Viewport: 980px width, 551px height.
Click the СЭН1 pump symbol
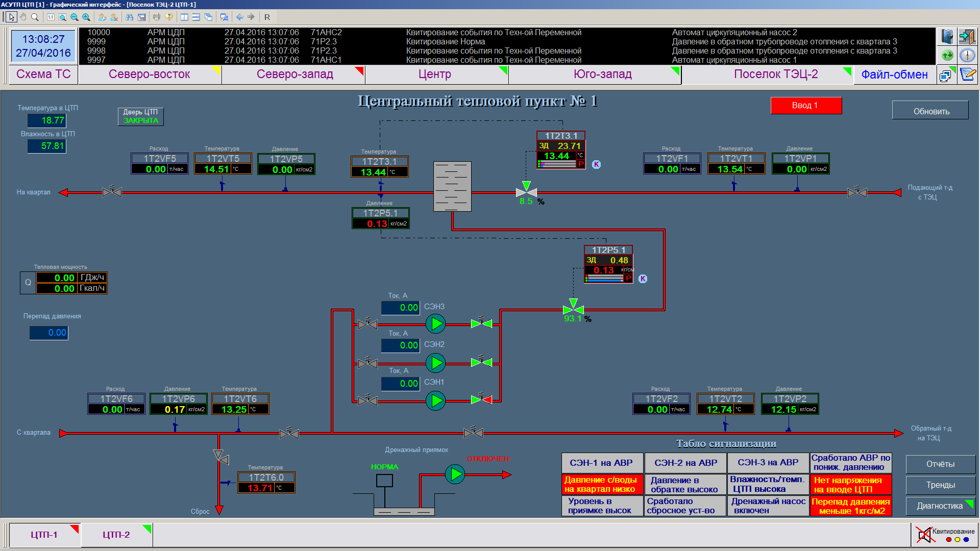(436, 400)
